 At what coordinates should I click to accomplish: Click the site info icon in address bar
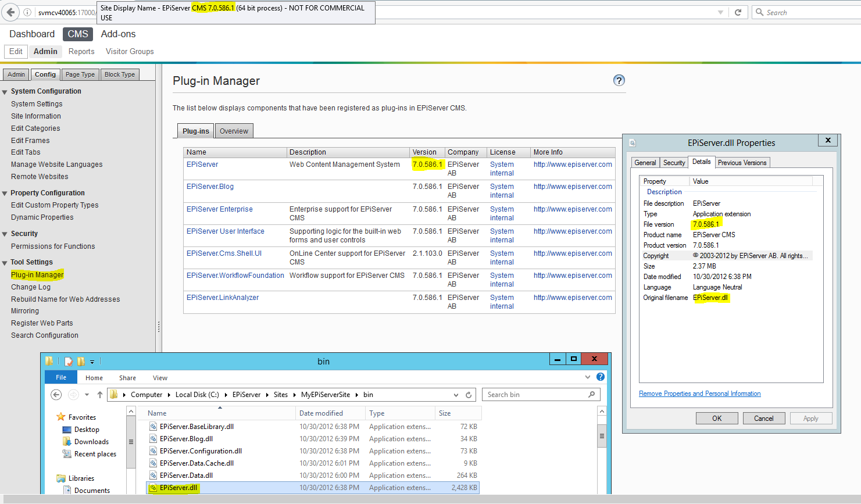coord(27,12)
